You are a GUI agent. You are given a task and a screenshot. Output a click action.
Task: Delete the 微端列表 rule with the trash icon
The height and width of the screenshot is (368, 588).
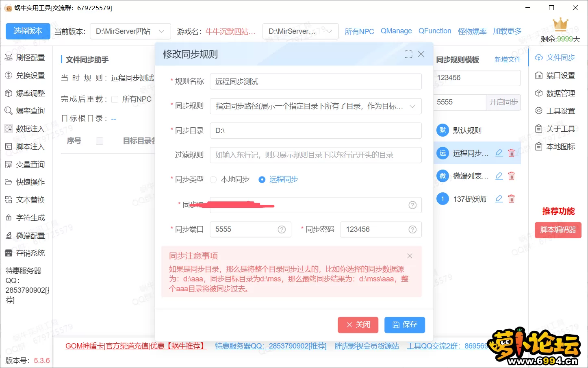512,176
